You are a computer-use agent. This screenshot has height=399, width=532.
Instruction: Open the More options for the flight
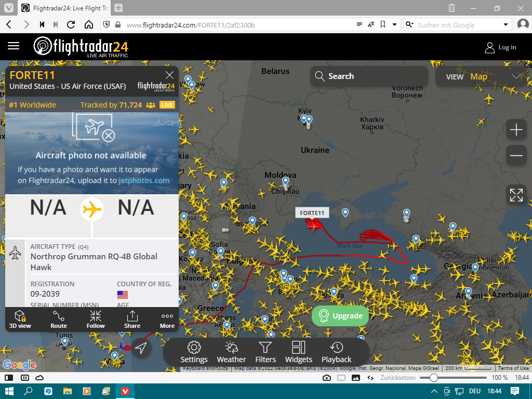click(x=167, y=320)
